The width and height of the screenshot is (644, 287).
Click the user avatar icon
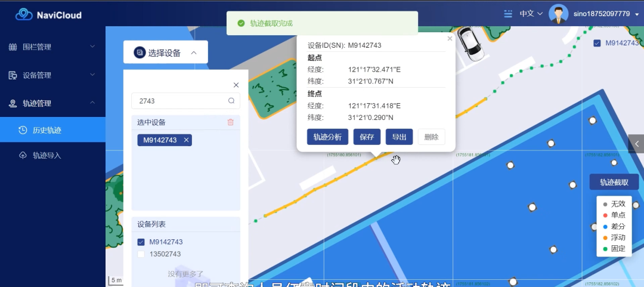pyautogui.click(x=558, y=14)
